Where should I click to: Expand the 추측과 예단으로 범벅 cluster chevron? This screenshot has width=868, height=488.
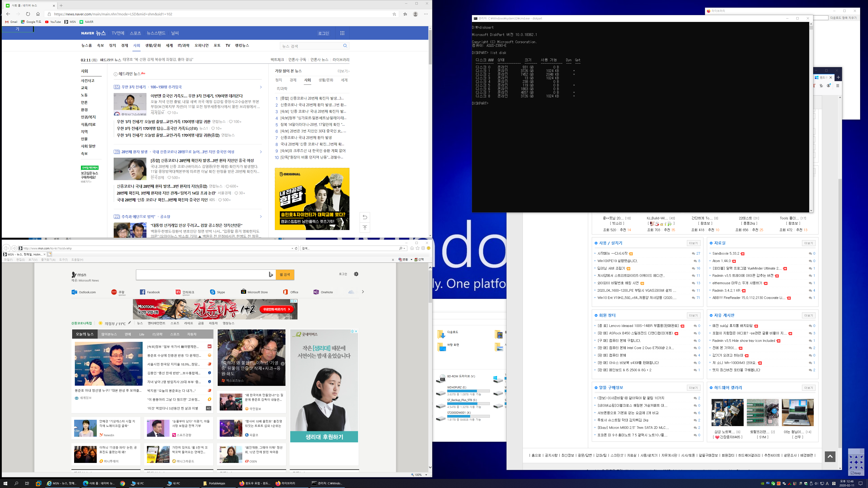click(x=260, y=217)
